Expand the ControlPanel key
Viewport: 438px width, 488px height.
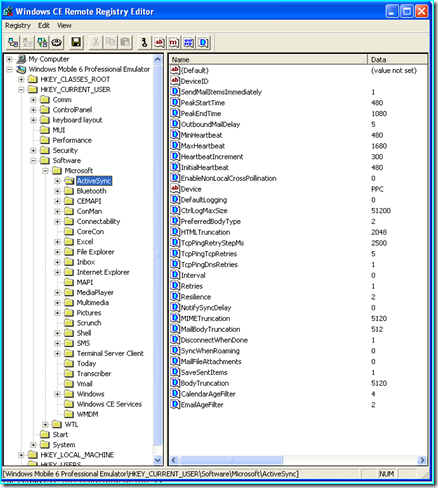coord(33,110)
